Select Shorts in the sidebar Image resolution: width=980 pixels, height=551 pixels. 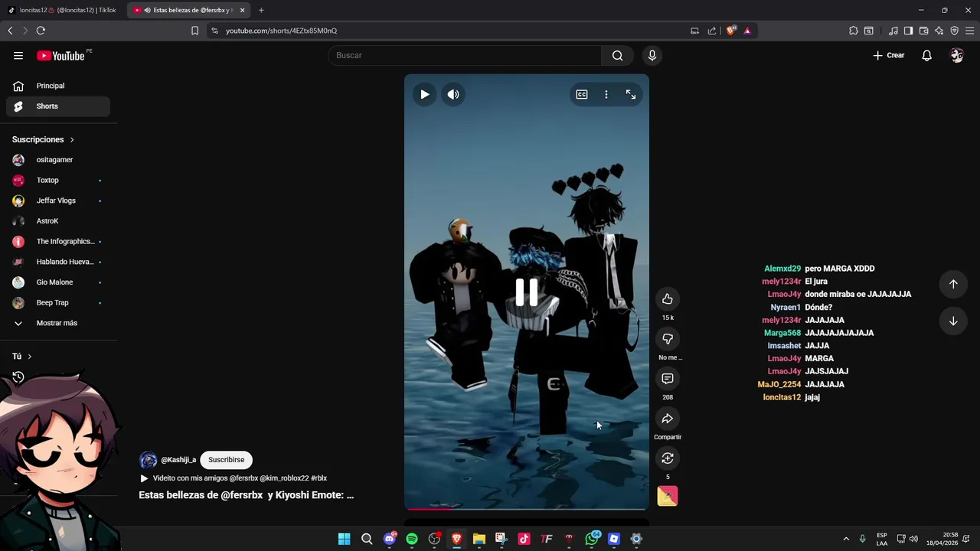[x=58, y=106]
